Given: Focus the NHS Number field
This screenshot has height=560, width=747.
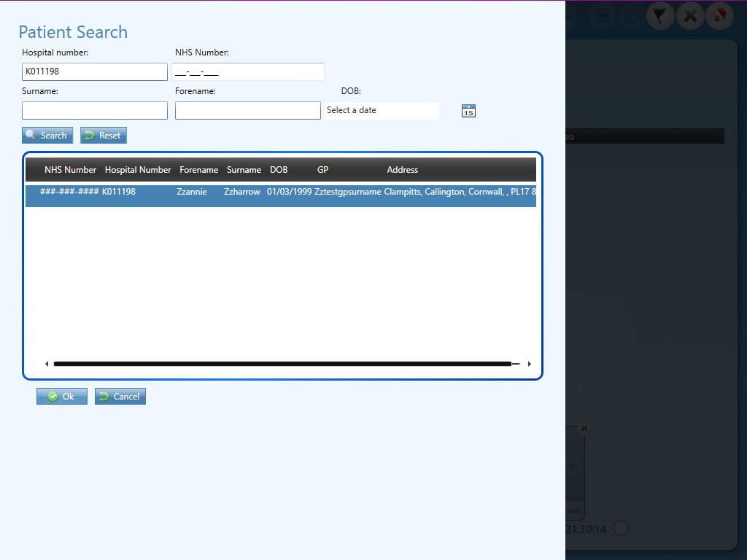Looking at the screenshot, I should [248, 71].
